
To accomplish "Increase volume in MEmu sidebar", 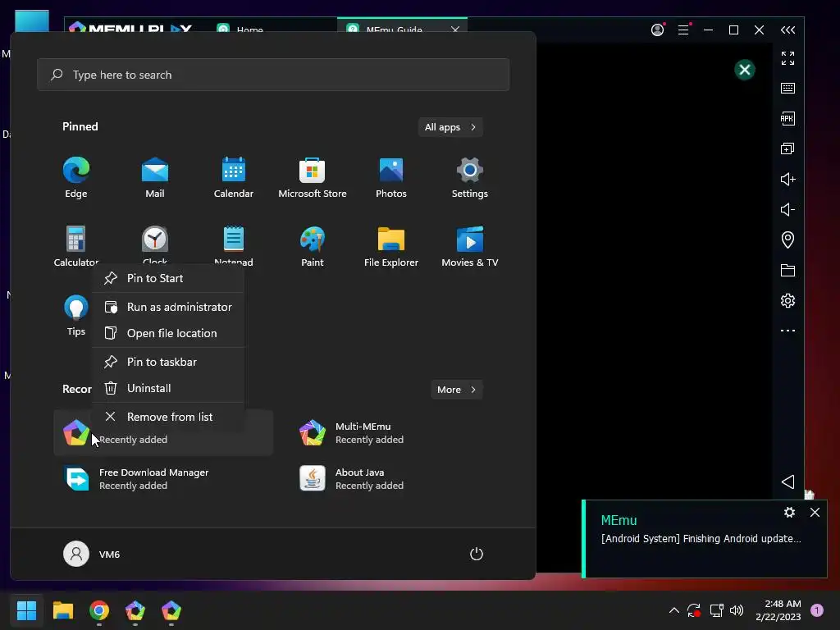I will click(787, 179).
